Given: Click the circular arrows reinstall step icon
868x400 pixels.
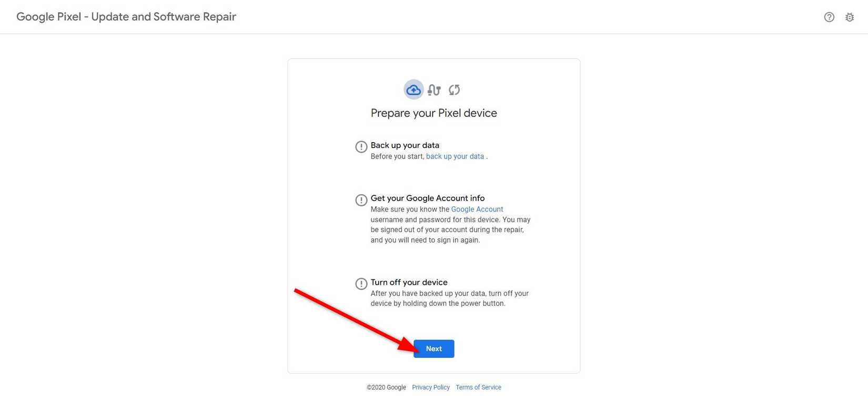Looking at the screenshot, I should (454, 90).
